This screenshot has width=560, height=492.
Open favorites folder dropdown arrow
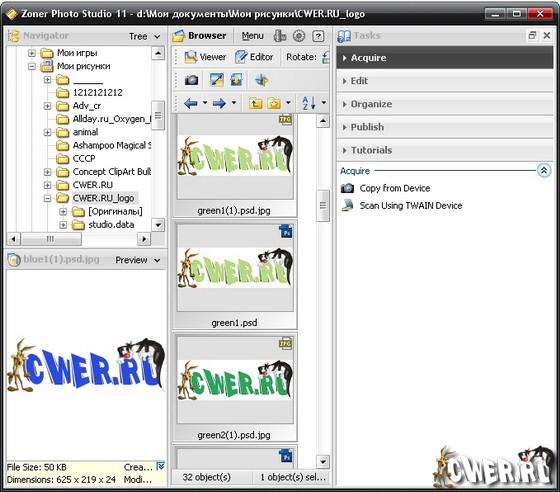pyautogui.click(x=288, y=103)
